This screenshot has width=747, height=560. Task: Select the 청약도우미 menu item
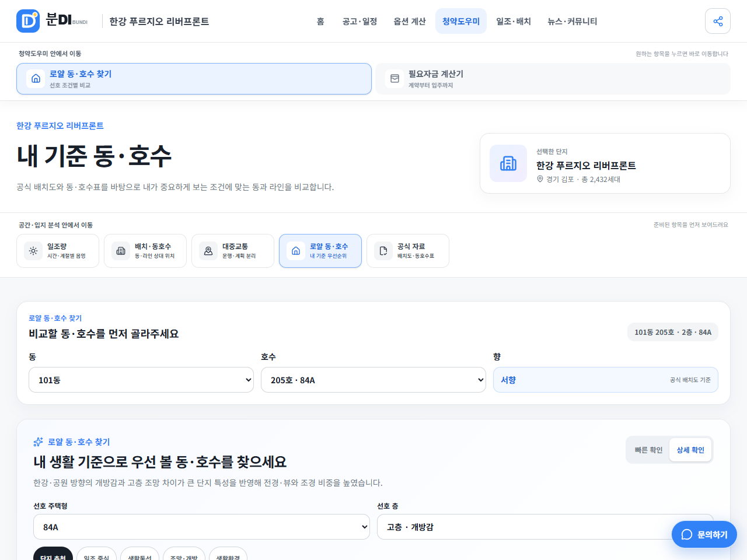point(461,21)
